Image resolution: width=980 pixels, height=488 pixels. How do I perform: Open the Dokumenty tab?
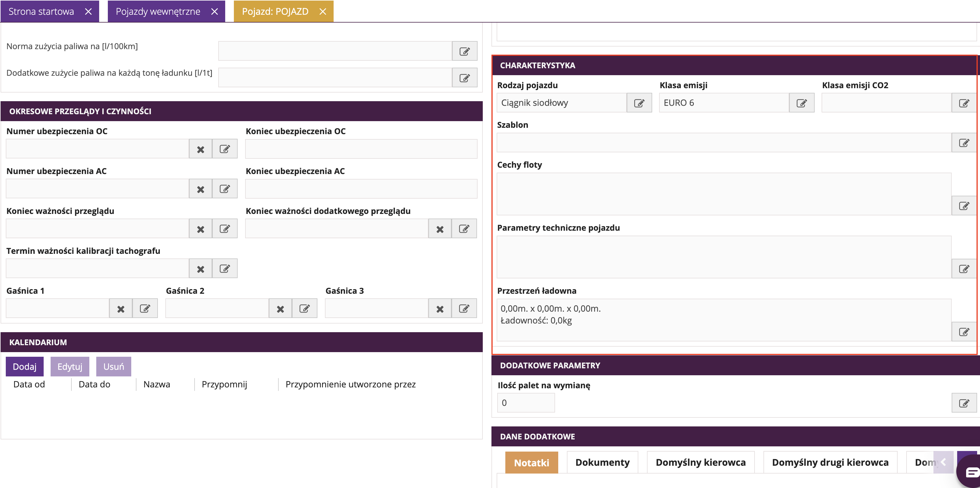coord(602,463)
